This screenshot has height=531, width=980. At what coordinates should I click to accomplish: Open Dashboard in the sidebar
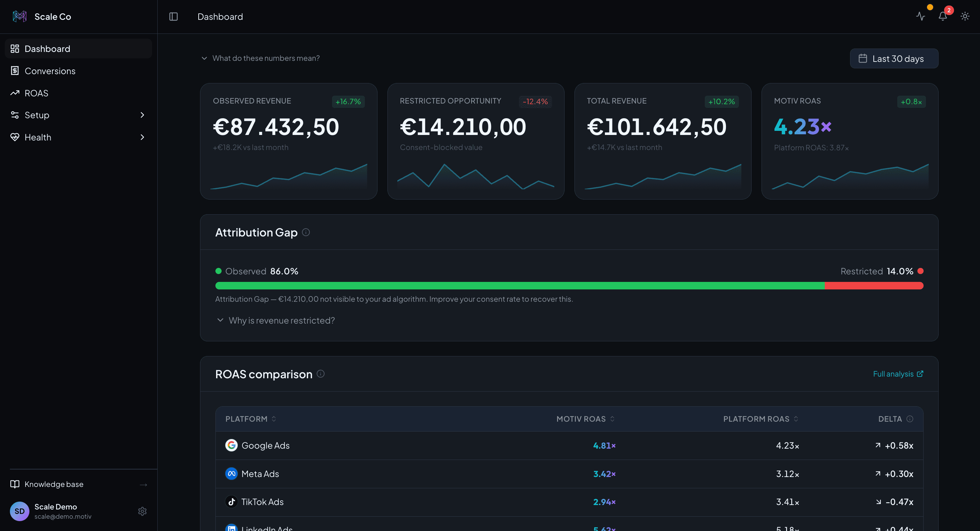pos(79,49)
